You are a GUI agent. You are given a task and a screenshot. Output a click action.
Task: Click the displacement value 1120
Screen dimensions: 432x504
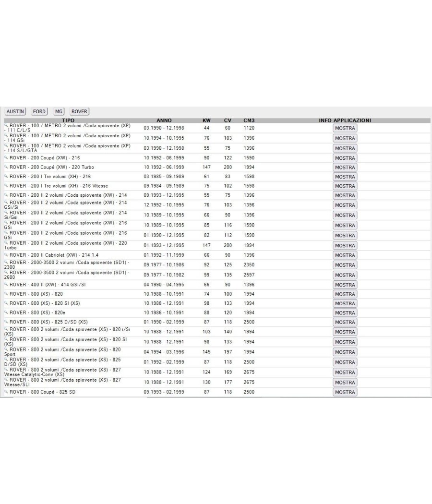tap(249, 128)
